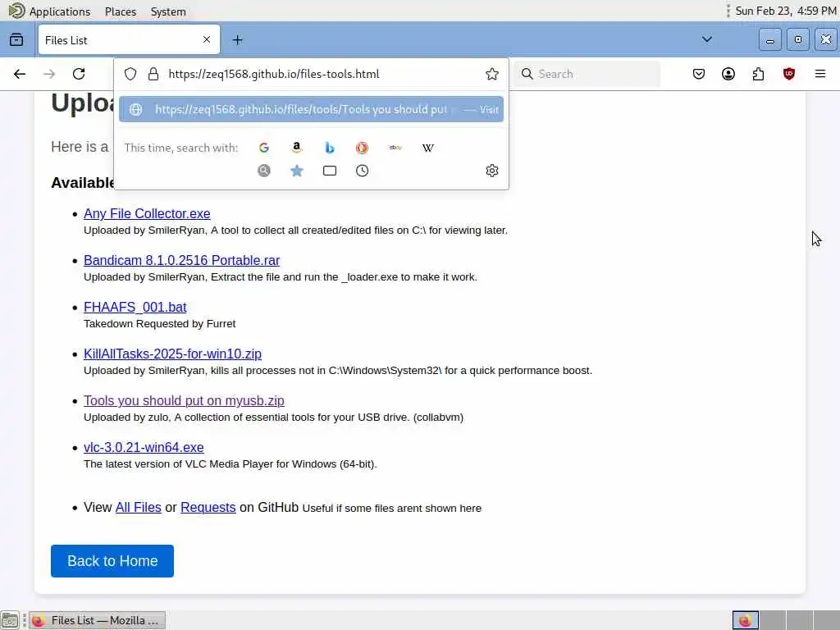Open Firefox View icon in tab bar
Screen dimensions: 840x630
pyautogui.click(x=16, y=39)
